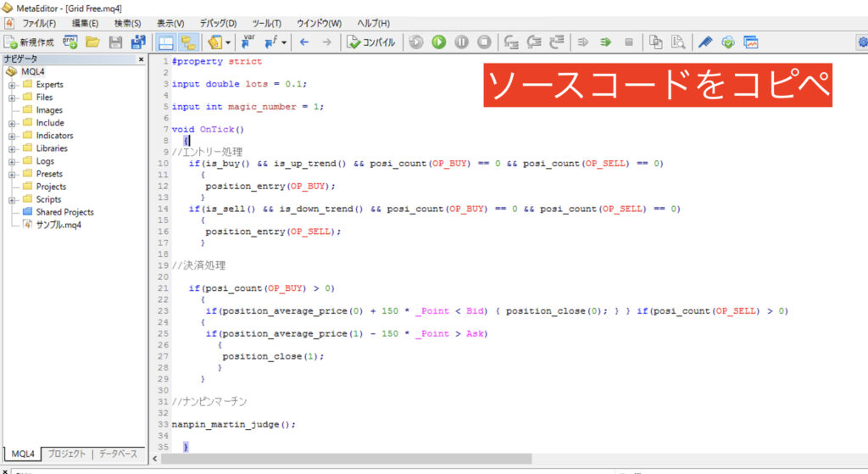
Task: Click the copy documents icon
Action: click(x=655, y=42)
